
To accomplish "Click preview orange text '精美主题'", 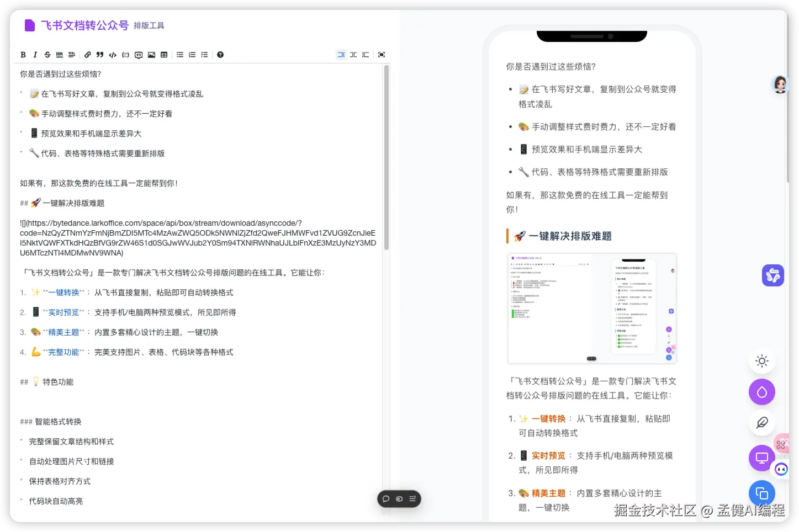I will coord(548,493).
